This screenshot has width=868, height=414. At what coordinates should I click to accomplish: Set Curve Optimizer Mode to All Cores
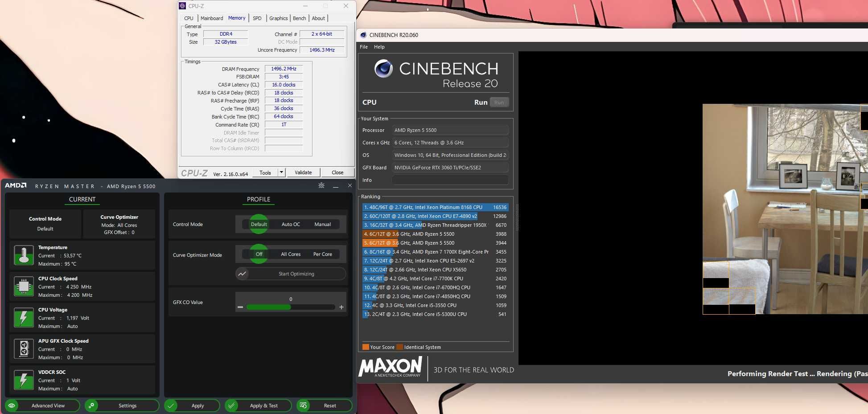[291, 254]
